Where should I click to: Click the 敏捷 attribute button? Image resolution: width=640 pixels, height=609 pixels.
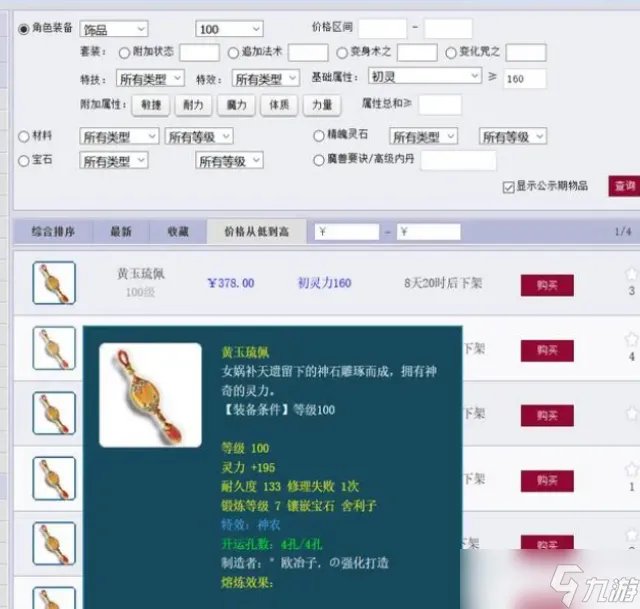coord(151,105)
